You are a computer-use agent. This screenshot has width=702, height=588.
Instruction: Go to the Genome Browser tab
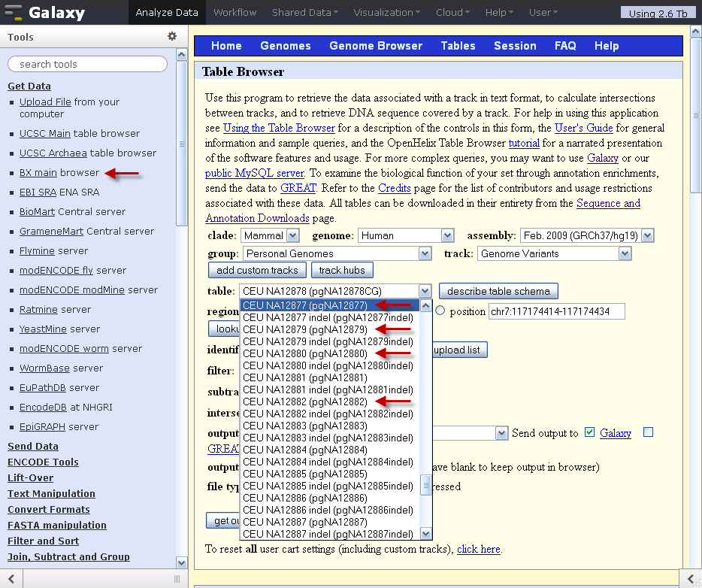point(376,46)
